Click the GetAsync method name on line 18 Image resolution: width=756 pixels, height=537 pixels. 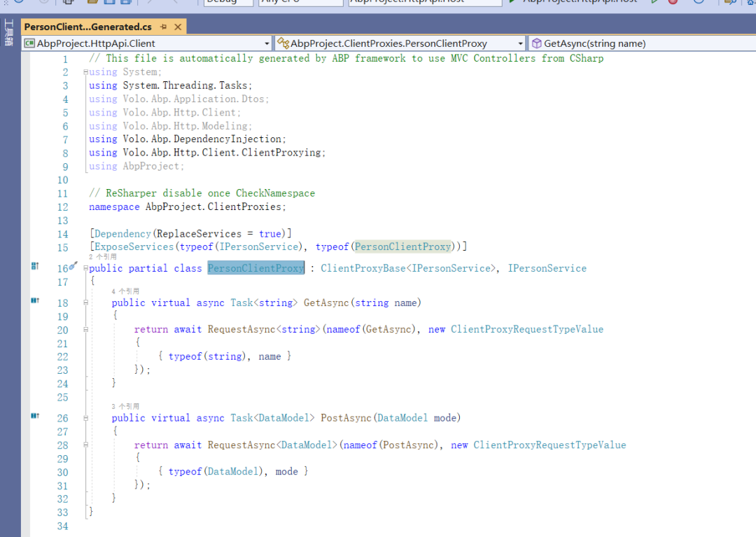coord(326,302)
